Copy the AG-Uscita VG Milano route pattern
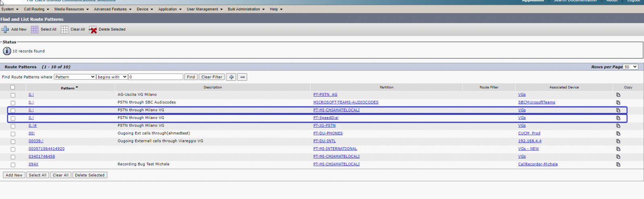Viewport: 644px width, 199px height. 618,95
